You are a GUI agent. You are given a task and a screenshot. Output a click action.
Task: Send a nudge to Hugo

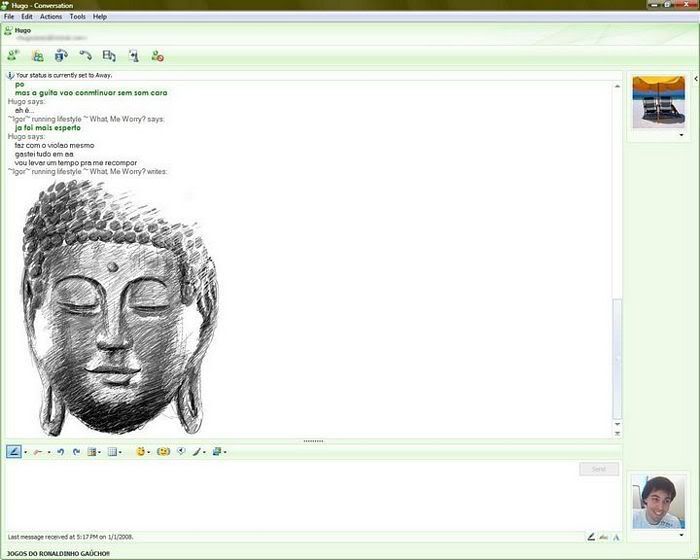pyautogui.click(x=181, y=452)
